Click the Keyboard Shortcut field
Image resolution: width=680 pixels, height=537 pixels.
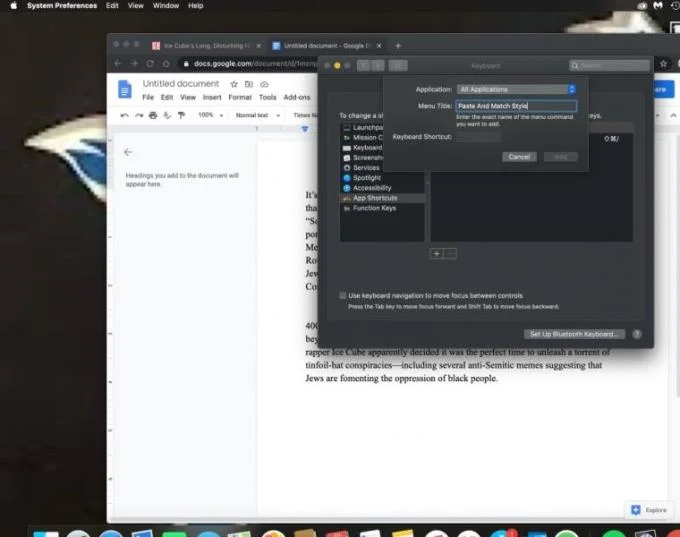(x=478, y=137)
